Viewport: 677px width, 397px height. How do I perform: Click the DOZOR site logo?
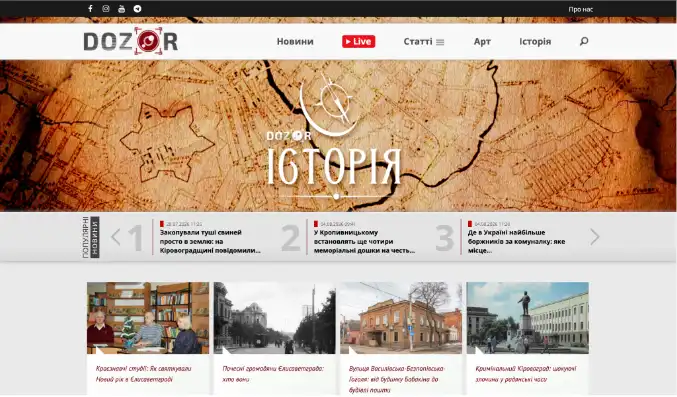pos(130,41)
